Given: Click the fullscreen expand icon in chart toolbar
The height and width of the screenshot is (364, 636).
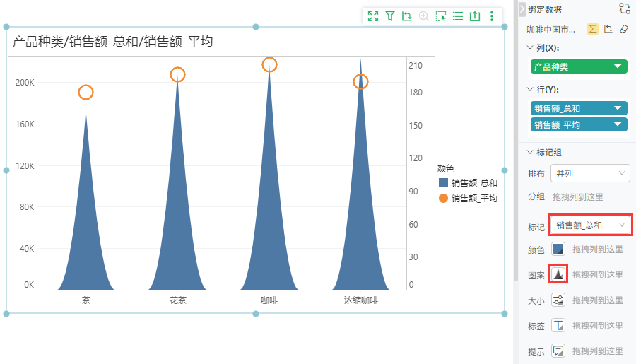Looking at the screenshot, I should 372,16.
